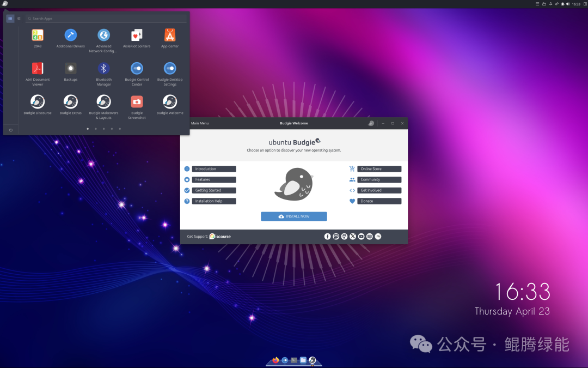The width and height of the screenshot is (588, 368).
Task: Open the App Center
Action: [169, 34]
